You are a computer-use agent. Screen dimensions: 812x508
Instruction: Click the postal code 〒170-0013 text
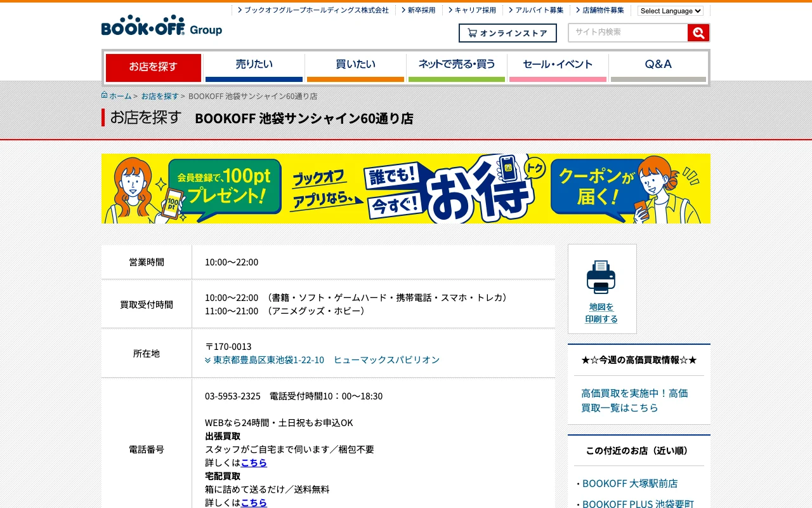coord(228,346)
